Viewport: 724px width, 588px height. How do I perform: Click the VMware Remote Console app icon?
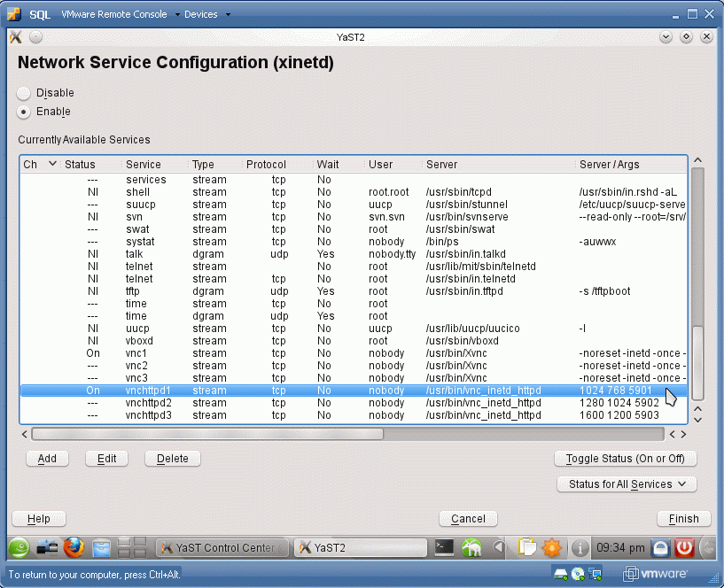pyautogui.click(x=14, y=14)
